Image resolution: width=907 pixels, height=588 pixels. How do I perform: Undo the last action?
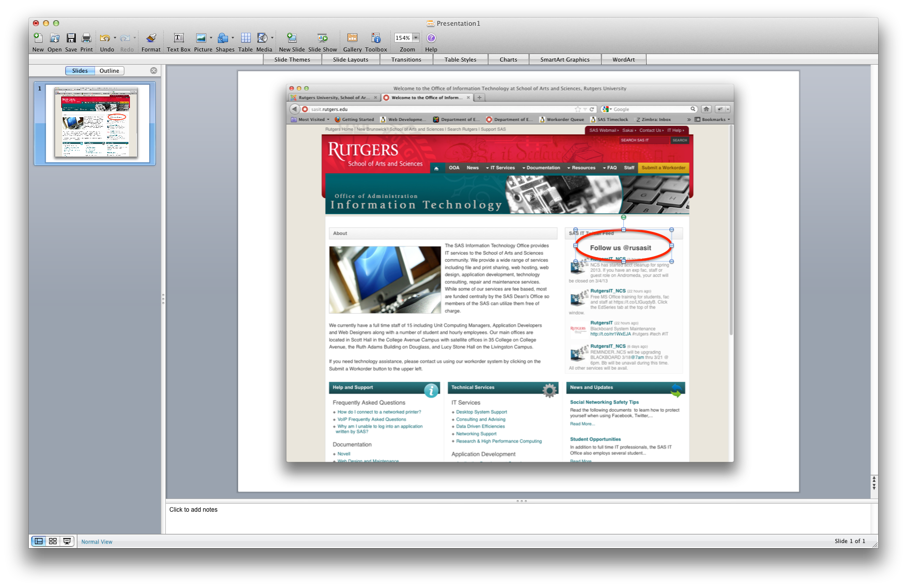tap(105, 38)
